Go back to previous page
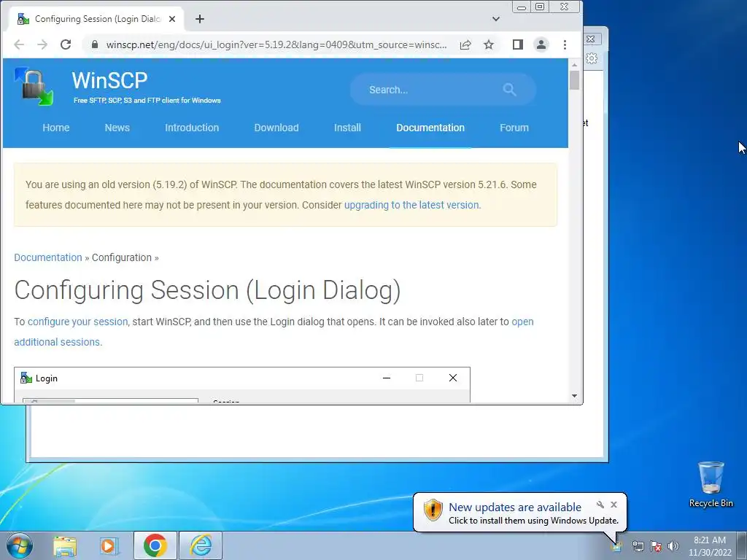747x560 pixels. pos(19,44)
